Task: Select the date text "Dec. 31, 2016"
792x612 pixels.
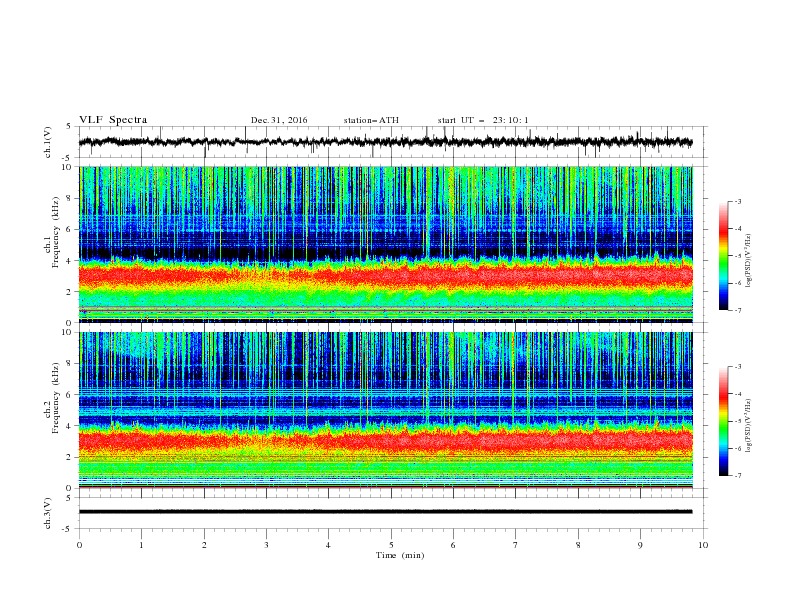Action: pos(279,120)
